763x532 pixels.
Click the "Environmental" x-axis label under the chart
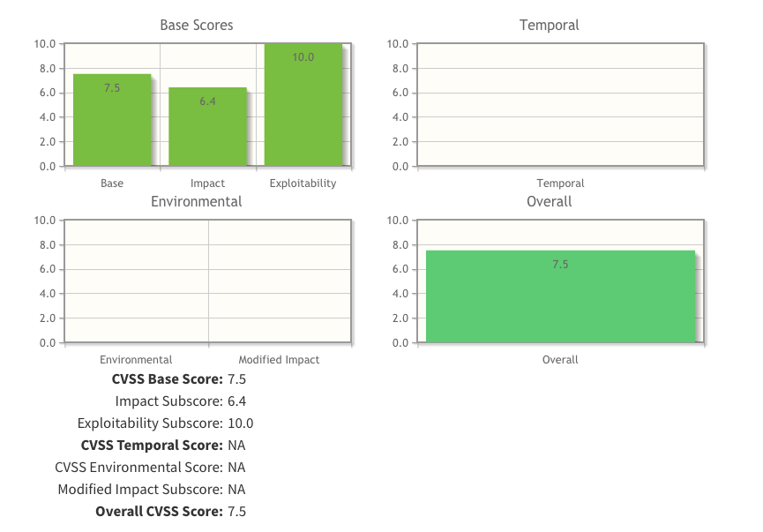coord(136,360)
